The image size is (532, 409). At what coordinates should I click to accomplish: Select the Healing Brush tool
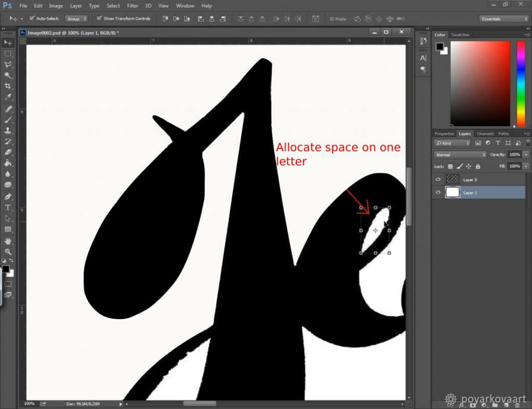pos(8,109)
